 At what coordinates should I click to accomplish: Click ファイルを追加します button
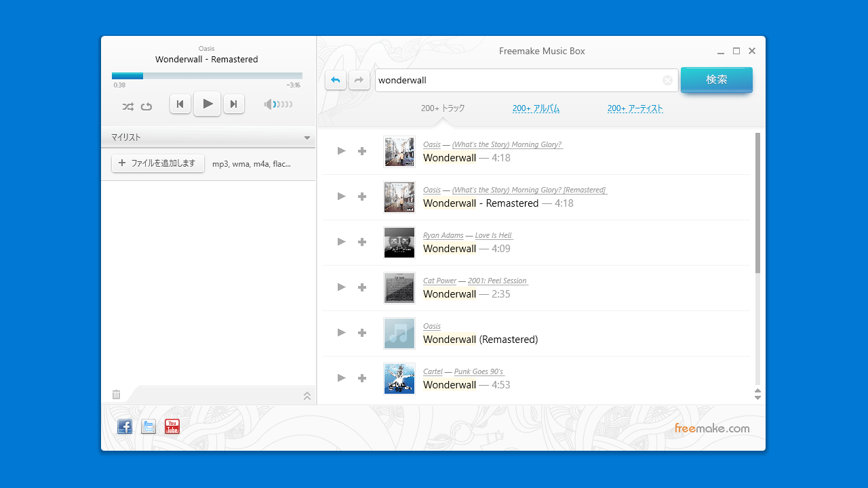tap(158, 163)
